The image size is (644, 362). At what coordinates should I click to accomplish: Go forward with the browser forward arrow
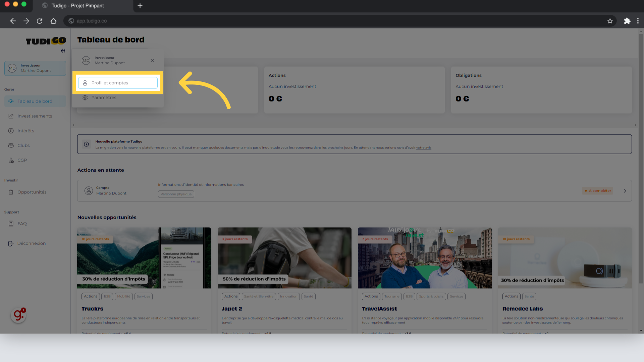(x=26, y=21)
